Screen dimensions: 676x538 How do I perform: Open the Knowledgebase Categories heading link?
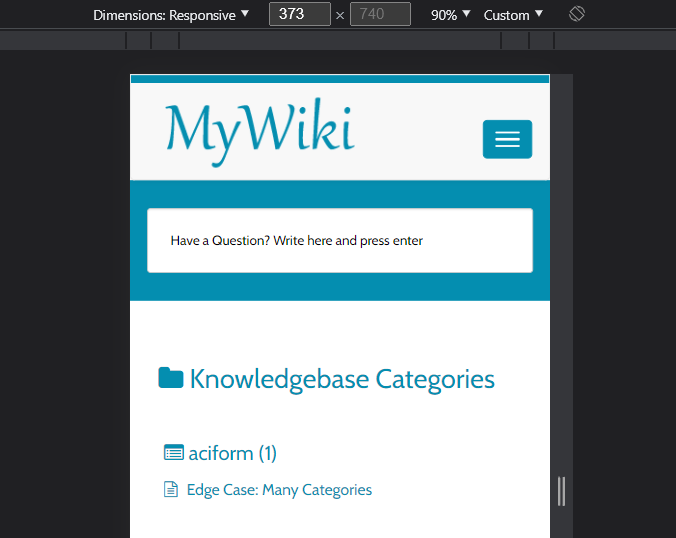342,379
